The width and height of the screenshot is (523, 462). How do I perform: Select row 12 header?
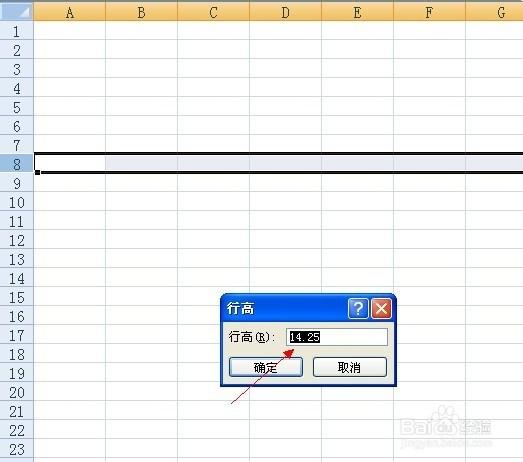[x=17, y=240]
